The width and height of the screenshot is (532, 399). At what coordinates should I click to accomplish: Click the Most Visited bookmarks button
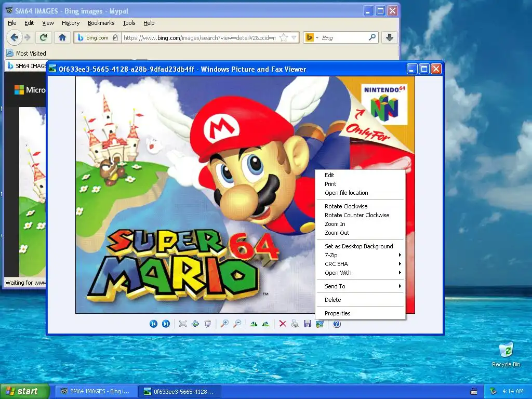[x=26, y=54]
